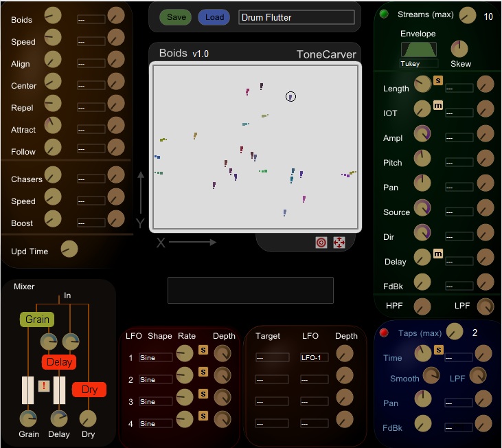The height and width of the screenshot is (448, 502).
Task: Click the Taps Pan knob
Action: pos(423,399)
